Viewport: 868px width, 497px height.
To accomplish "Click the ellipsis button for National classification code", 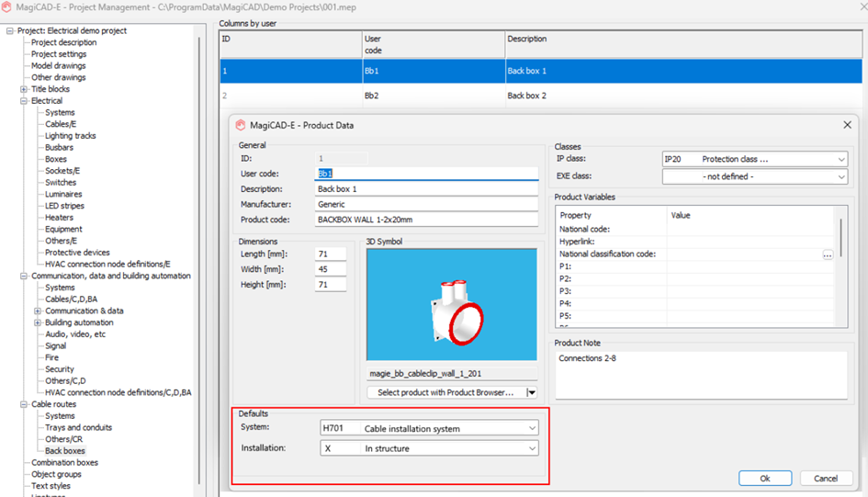I will 828,254.
